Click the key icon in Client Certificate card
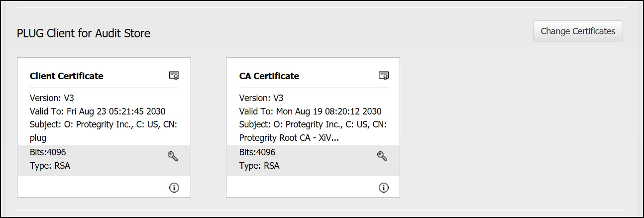644x218 pixels. click(173, 156)
